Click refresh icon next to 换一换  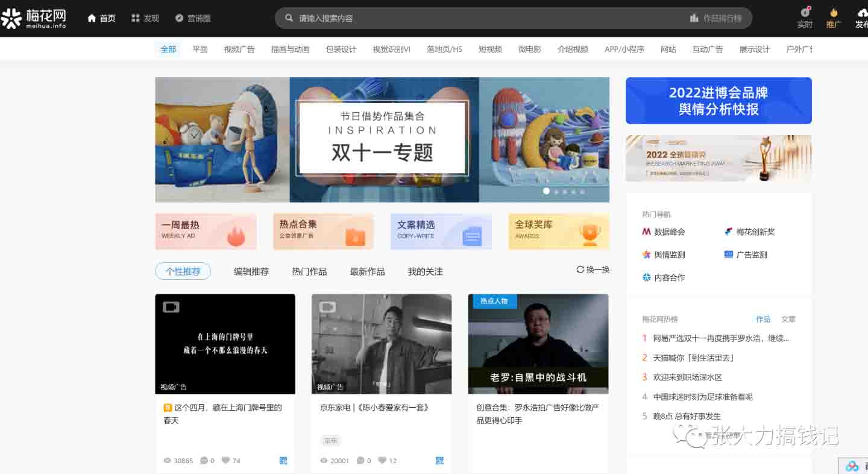pos(580,270)
